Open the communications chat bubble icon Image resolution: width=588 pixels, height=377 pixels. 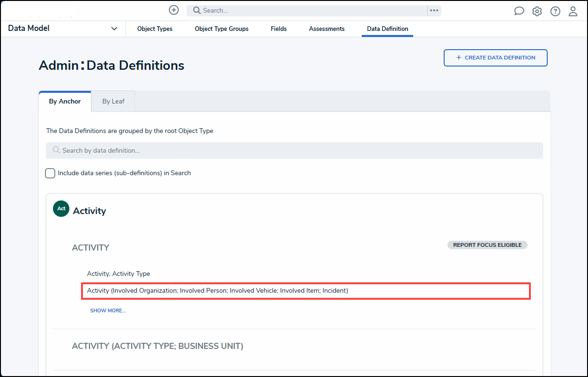519,11
